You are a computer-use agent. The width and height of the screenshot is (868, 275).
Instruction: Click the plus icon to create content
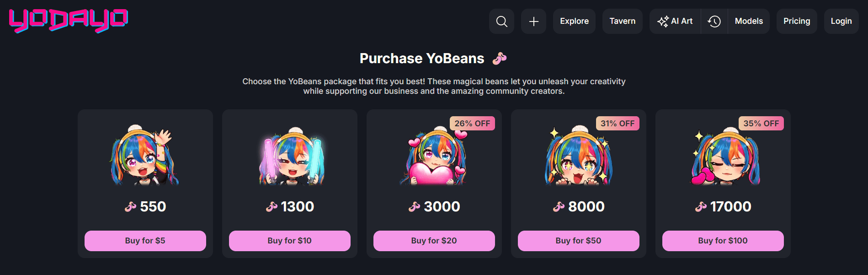point(533,21)
